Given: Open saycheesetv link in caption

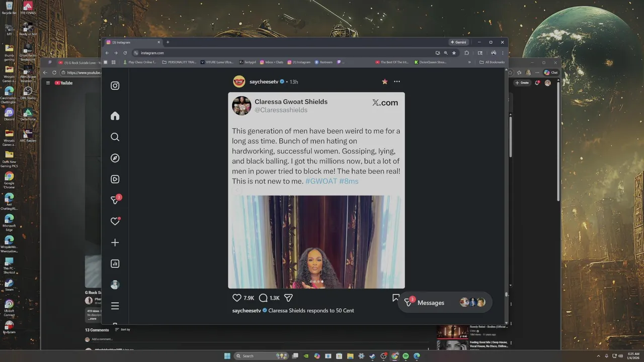Looking at the screenshot, I should 247,311.
